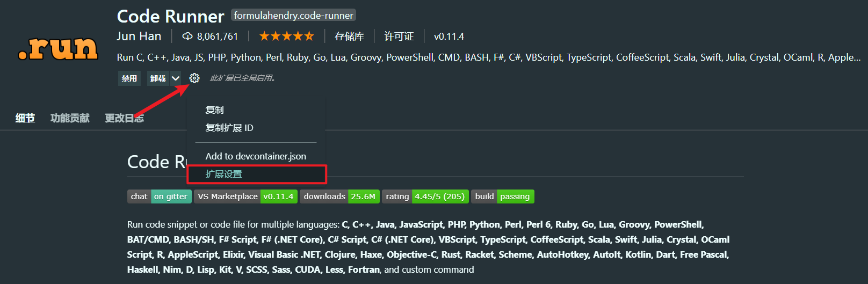Click the cloud download count icon

coord(187,37)
